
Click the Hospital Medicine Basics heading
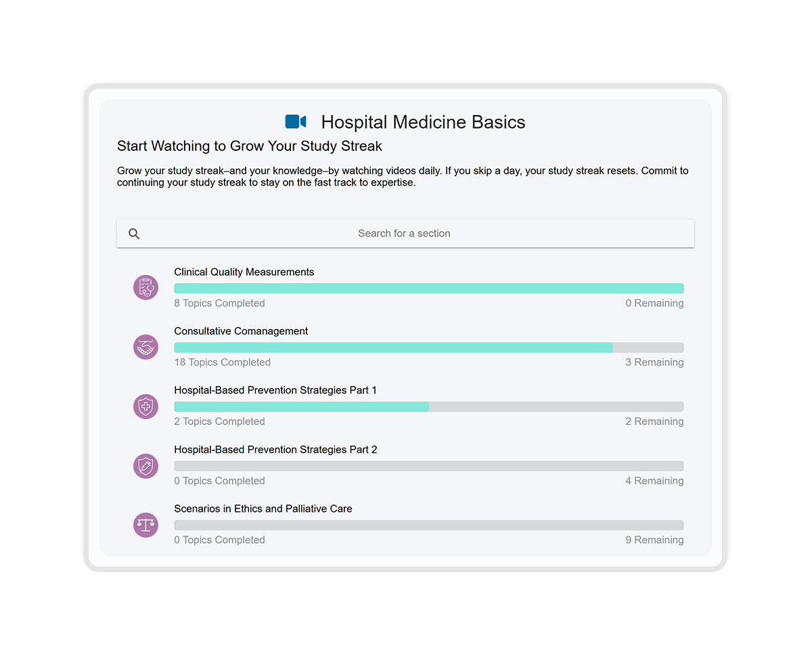click(x=423, y=122)
